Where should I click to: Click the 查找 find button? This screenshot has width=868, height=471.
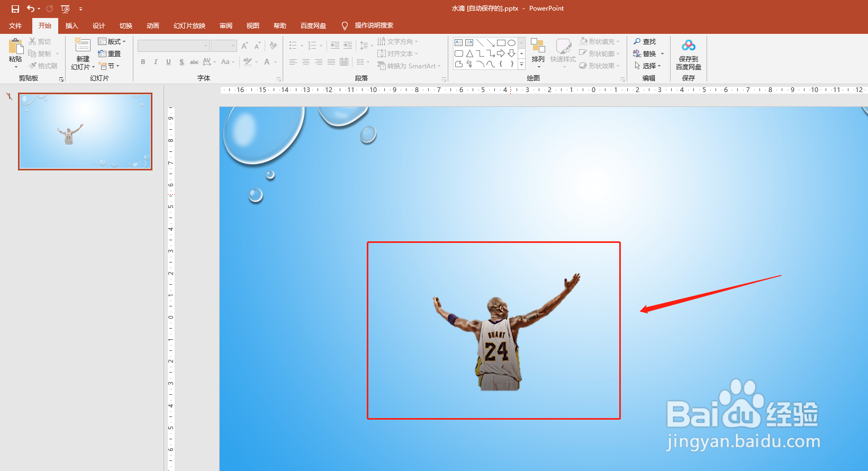coord(645,41)
